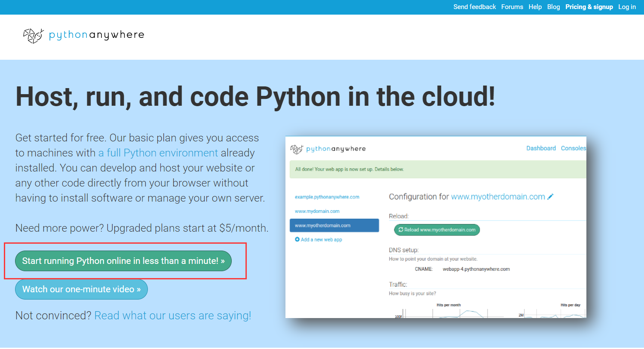Click Reload www.myotherdomain.com in the preview
644x349 pixels.
[437, 230]
